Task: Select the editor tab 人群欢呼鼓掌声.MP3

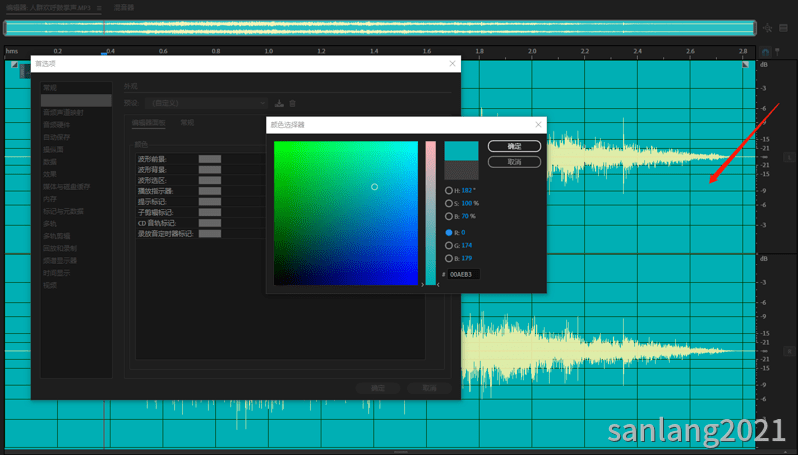Action: tap(48, 8)
